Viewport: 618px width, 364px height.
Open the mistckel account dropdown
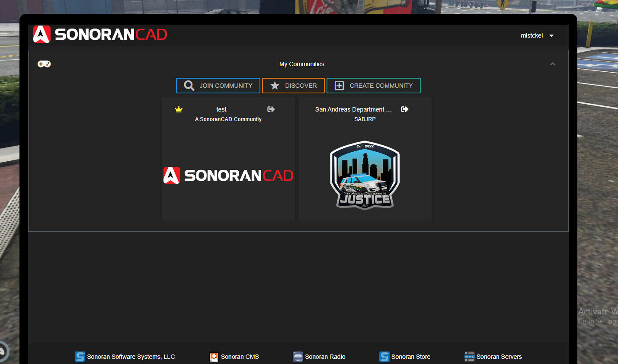pyautogui.click(x=537, y=35)
